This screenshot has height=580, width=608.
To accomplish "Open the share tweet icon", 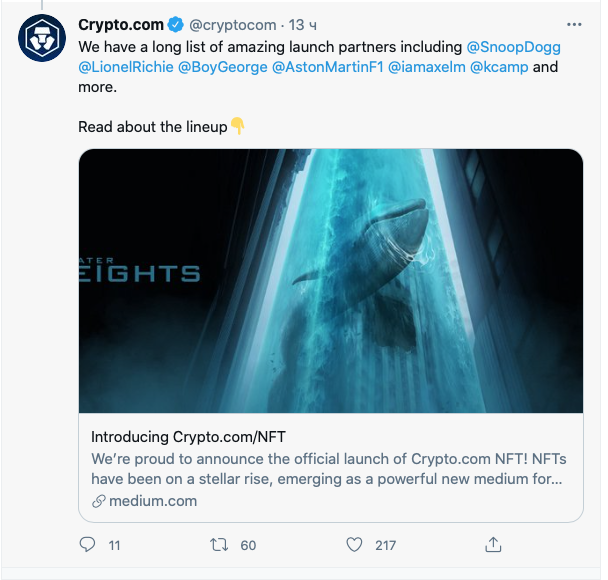I will coord(492,545).
